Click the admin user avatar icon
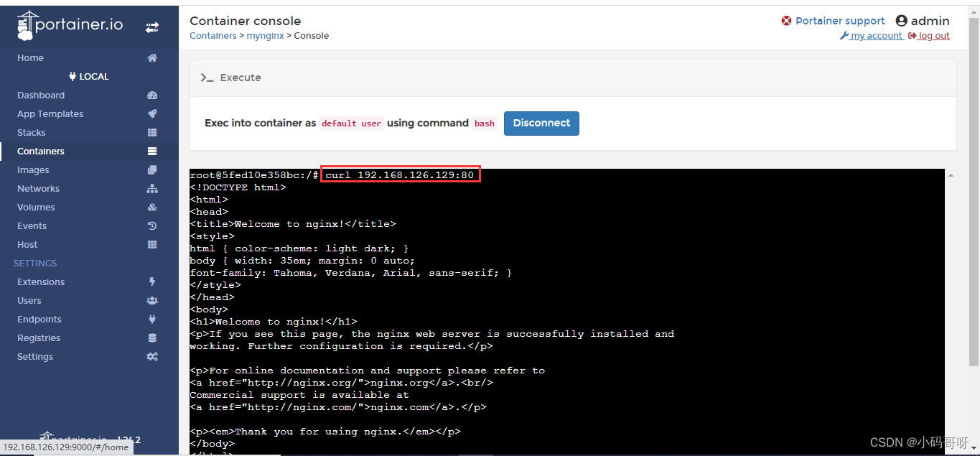 pos(902,21)
